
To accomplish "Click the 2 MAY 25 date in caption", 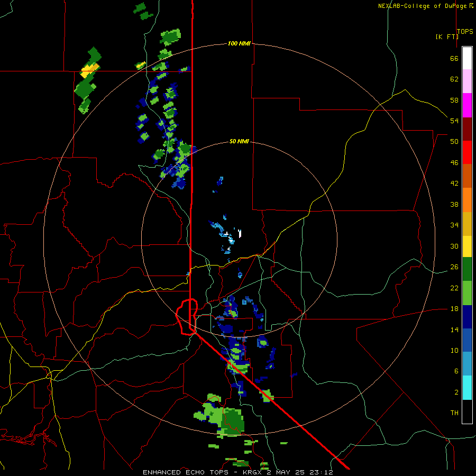I will (x=286, y=472).
